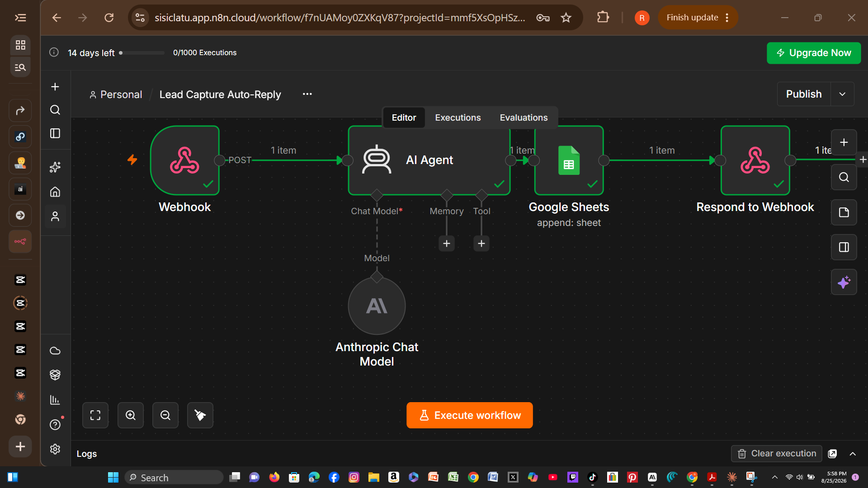Viewport: 868px width, 488px height.
Task: Zoom in on the canvas
Action: [131, 415]
